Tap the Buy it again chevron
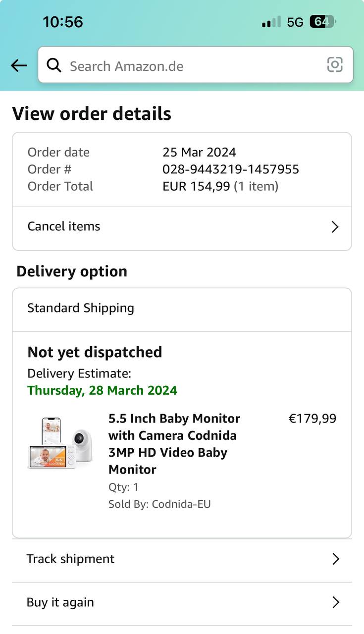 coord(336,602)
